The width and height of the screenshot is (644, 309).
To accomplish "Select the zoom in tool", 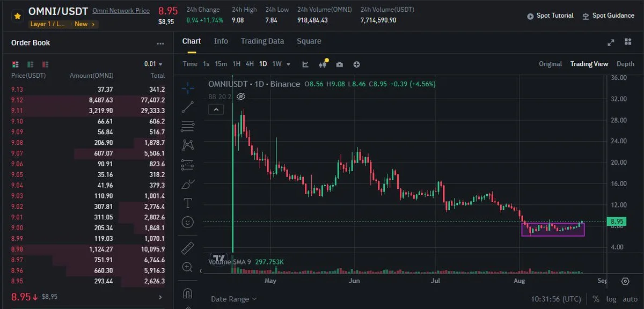I will click(188, 267).
